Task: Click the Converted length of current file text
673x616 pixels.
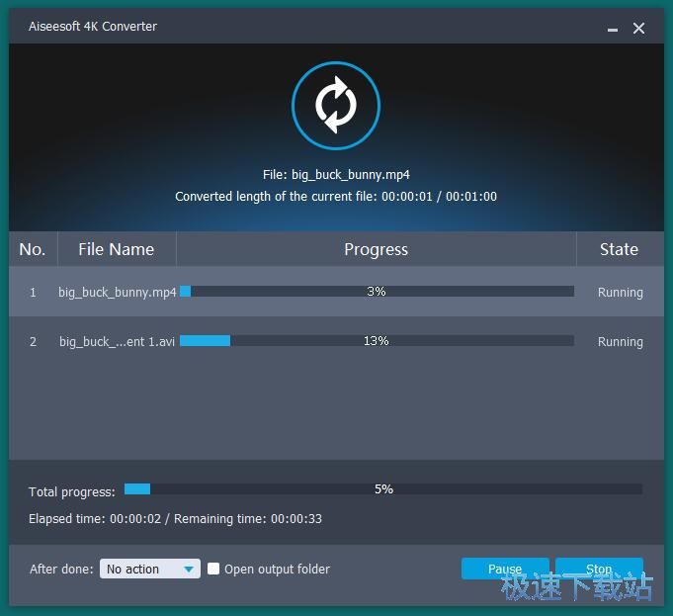Action: coord(336,197)
